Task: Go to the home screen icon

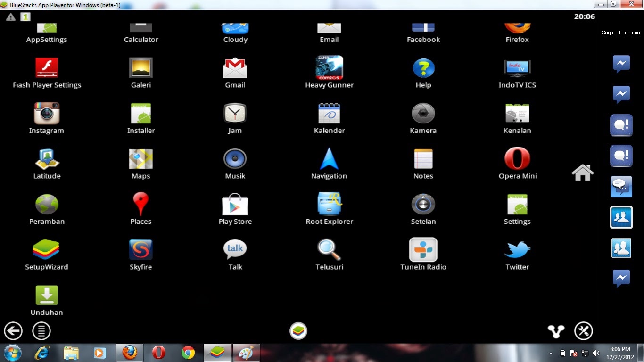Action: (x=583, y=173)
